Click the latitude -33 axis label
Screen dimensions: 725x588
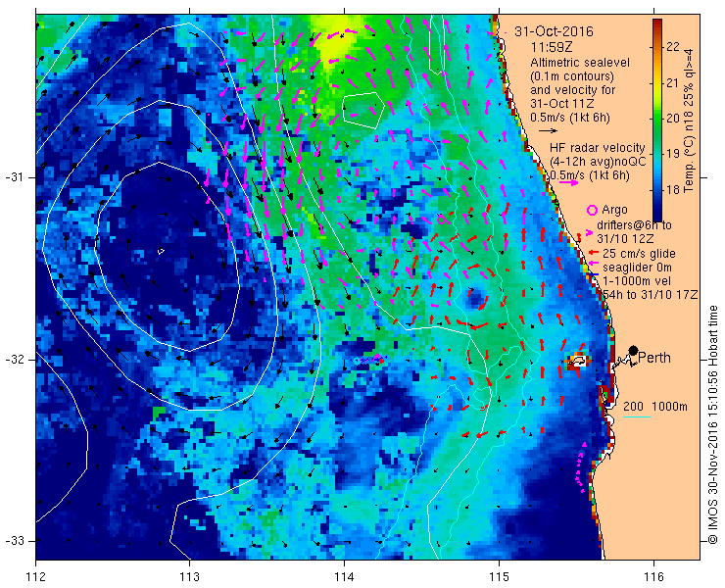coord(14,540)
